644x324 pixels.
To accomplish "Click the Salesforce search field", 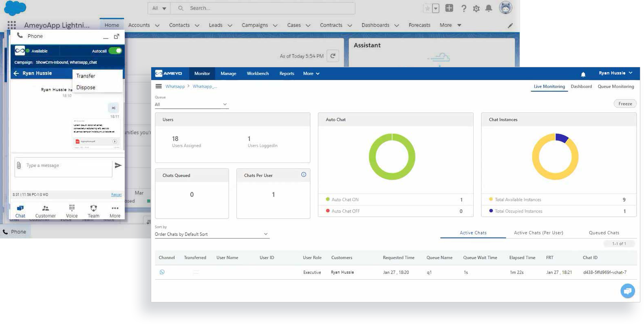I will click(x=263, y=8).
